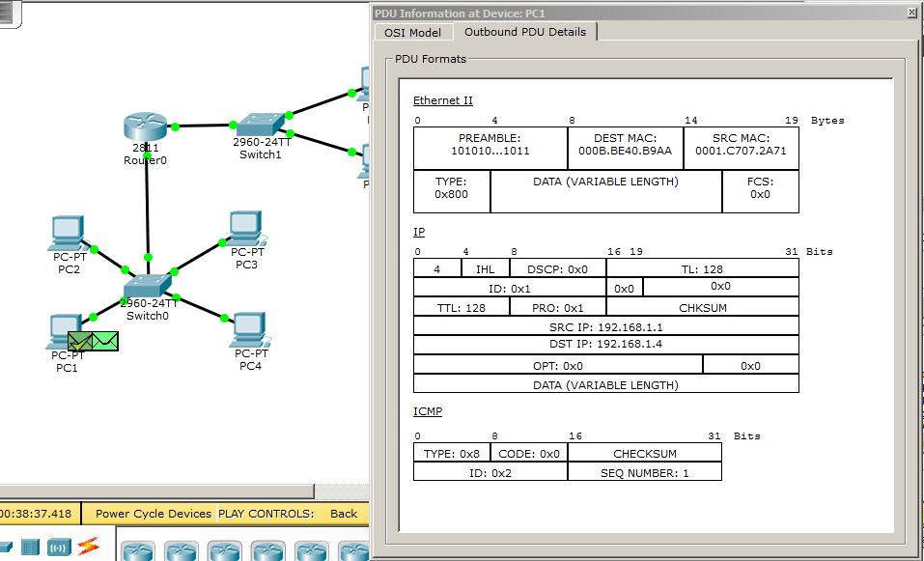Image resolution: width=924 pixels, height=561 pixels.
Task: Click the Ethernet TYPE: 0x800 field
Action: 452,191
